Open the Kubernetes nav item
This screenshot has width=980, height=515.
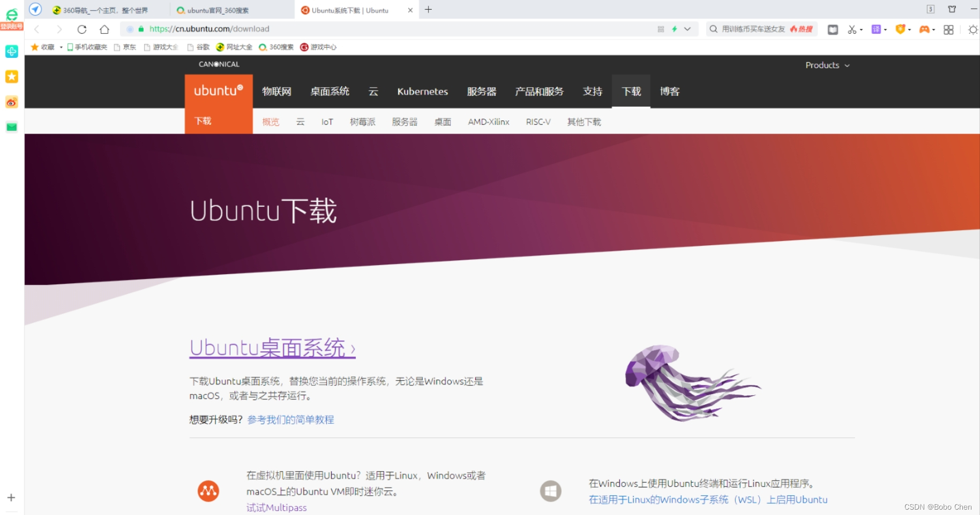(422, 92)
